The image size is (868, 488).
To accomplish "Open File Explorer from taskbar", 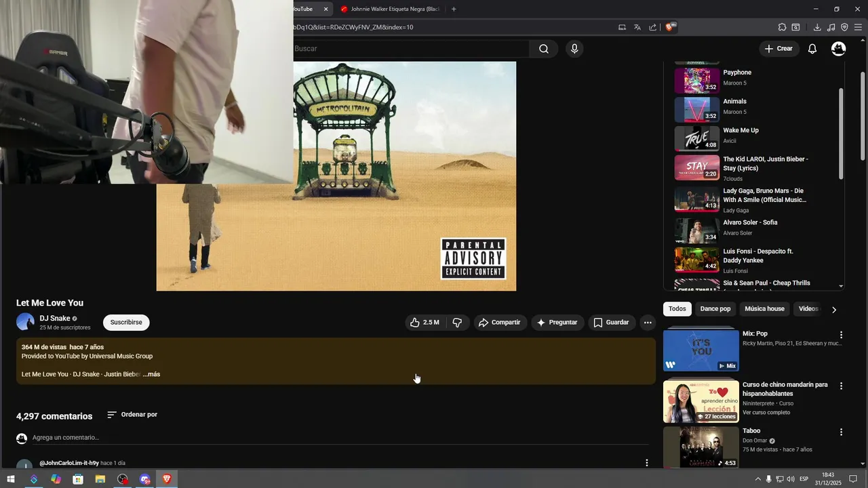I will pyautogui.click(x=100, y=479).
